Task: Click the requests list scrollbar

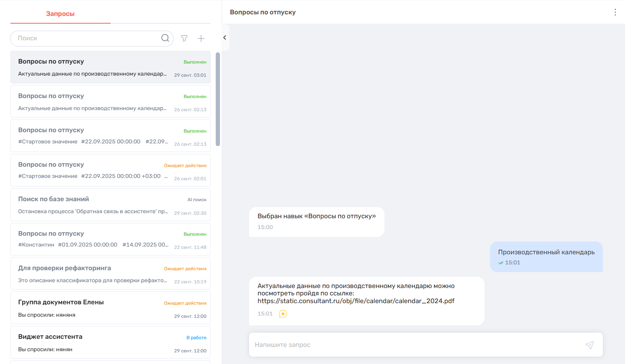Action: [x=218, y=99]
